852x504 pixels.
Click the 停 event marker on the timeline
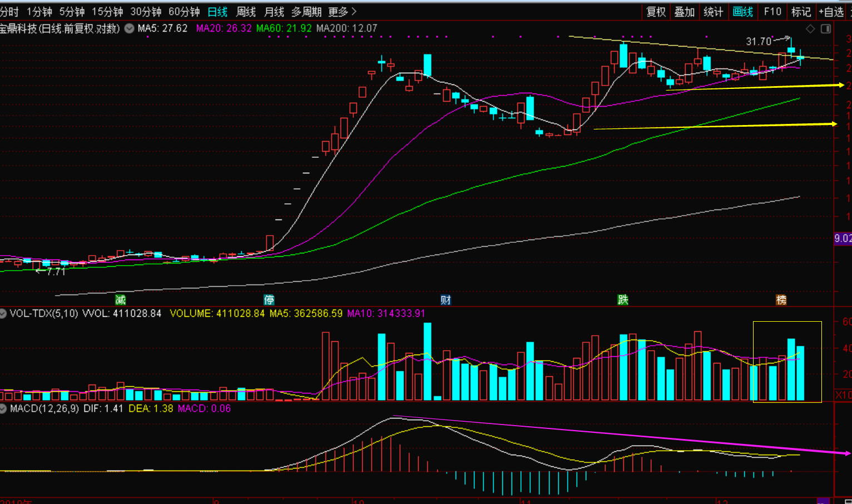(x=269, y=300)
